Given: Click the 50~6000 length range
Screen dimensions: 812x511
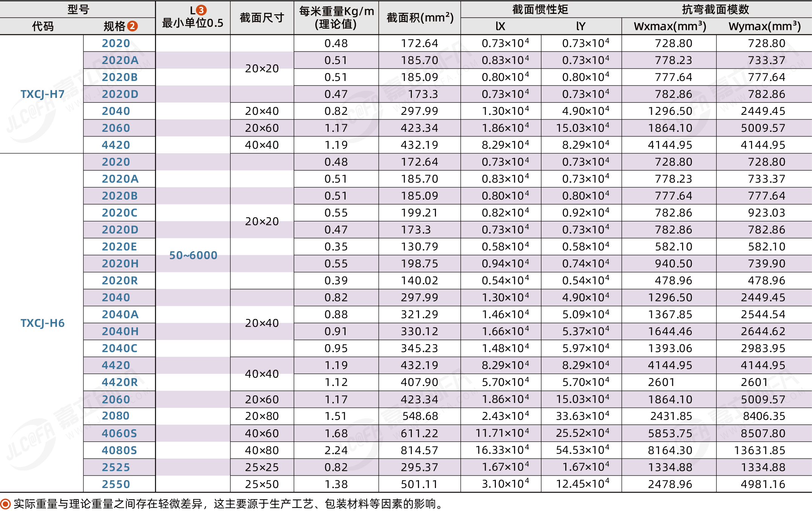Looking at the screenshot, I should point(193,255).
